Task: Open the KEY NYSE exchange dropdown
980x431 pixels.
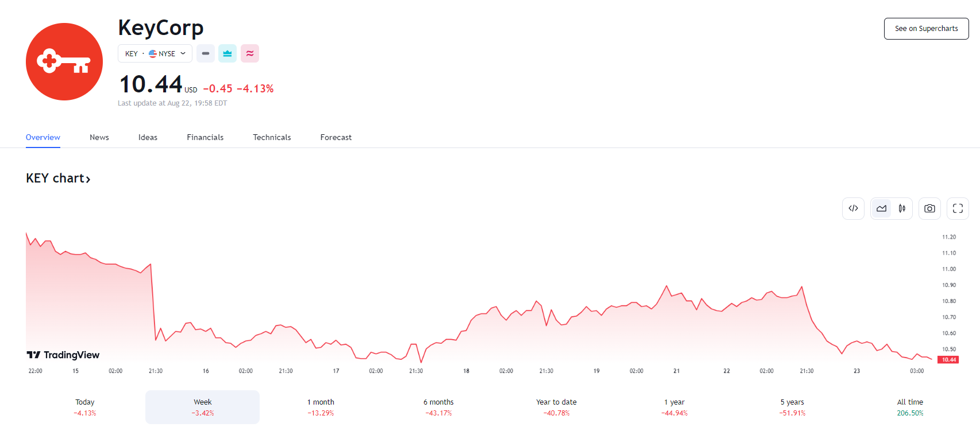Action: (x=155, y=53)
